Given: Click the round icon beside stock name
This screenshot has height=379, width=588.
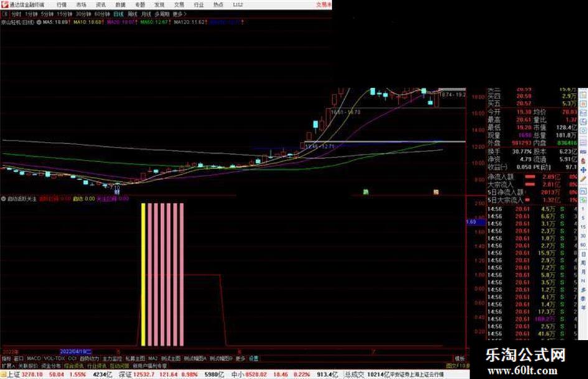Looking at the screenshot, I should [x=39, y=22].
